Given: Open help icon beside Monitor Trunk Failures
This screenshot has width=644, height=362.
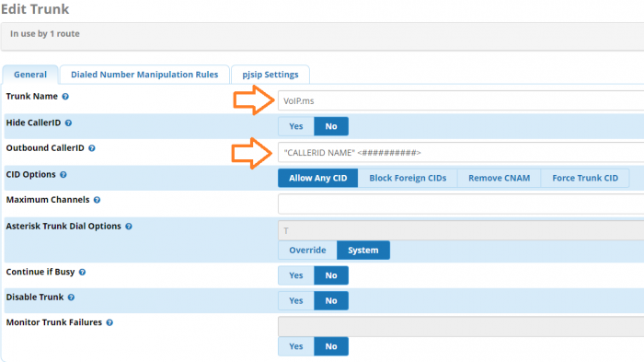Looking at the screenshot, I should click(109, 323).
